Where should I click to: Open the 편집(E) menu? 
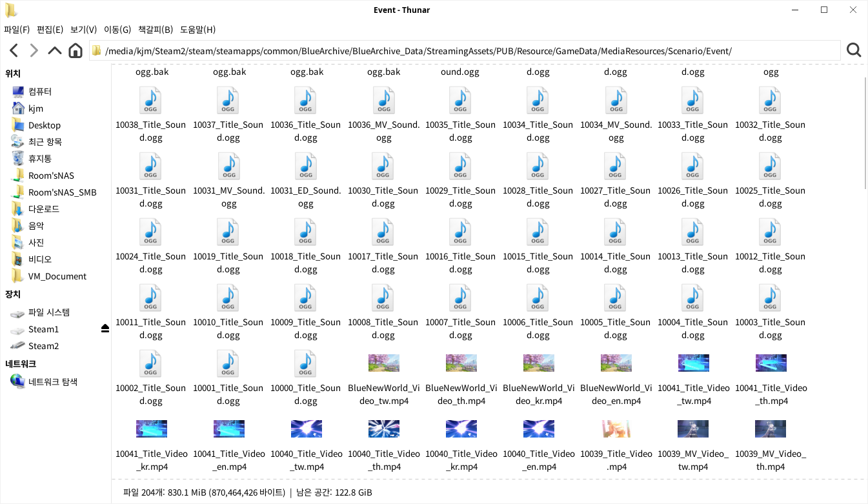(50, 30)
